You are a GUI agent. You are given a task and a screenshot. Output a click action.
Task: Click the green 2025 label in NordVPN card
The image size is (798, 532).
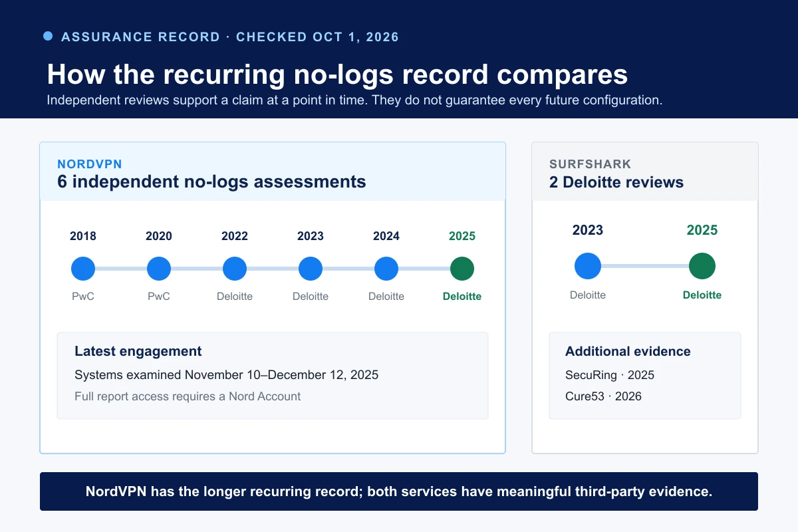[x=462, y=236]
